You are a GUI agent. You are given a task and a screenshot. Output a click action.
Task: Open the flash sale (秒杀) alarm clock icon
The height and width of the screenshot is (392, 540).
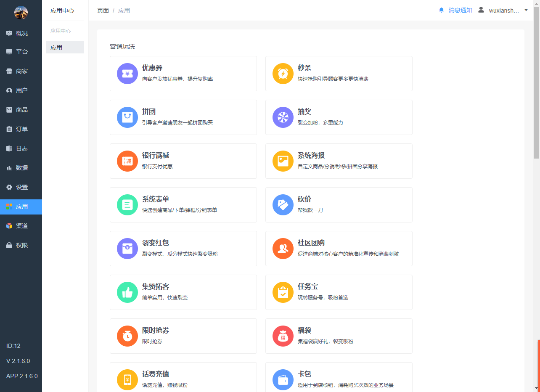click(x=283, y=74)
